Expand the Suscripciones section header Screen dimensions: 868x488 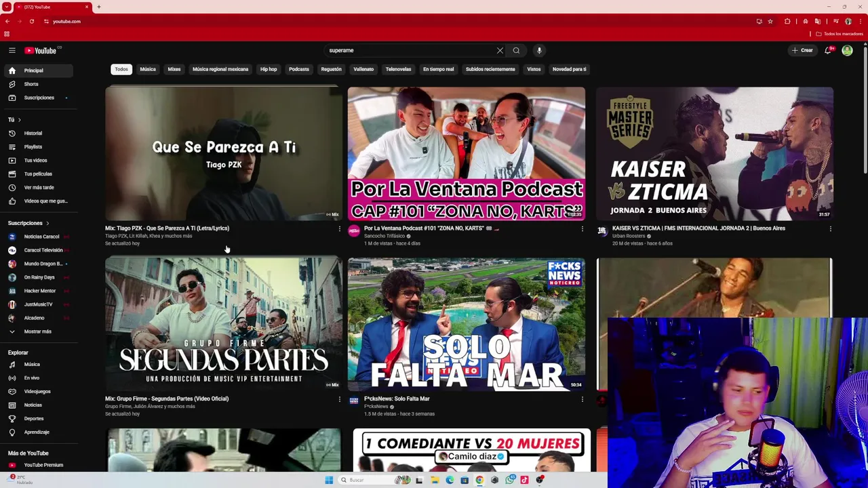click(x=28, y=223)
